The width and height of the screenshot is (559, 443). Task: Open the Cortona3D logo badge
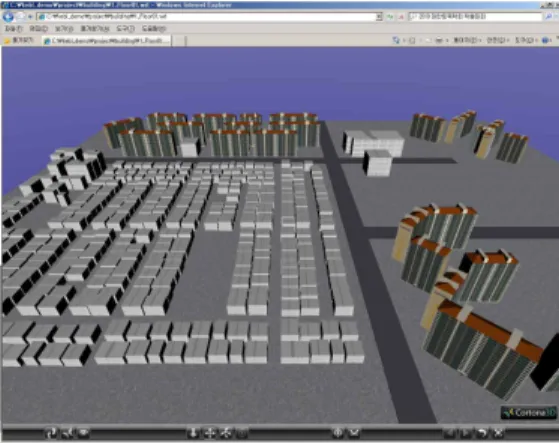point(529,413)
